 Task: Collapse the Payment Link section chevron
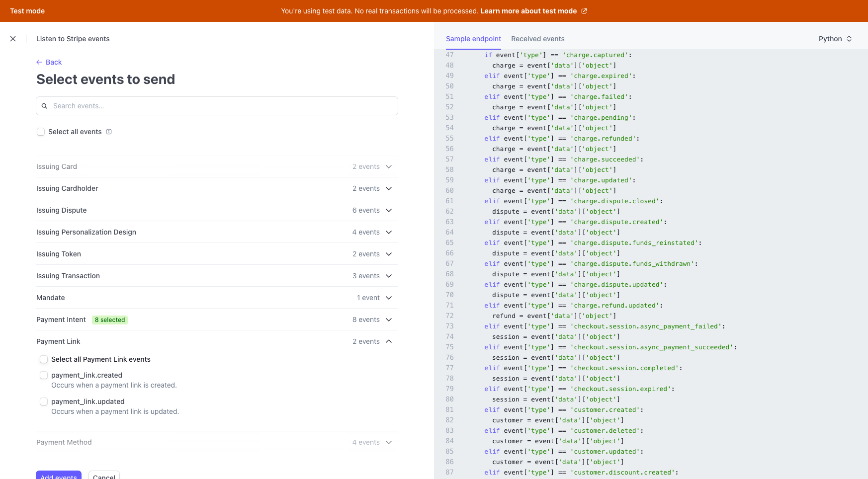(x=389, y=341)
